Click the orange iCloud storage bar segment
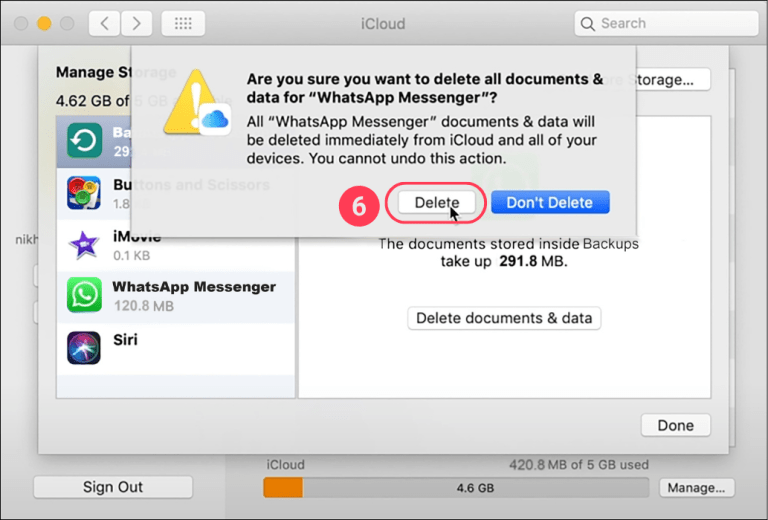The image size is (768, 520). pos(283,488)
